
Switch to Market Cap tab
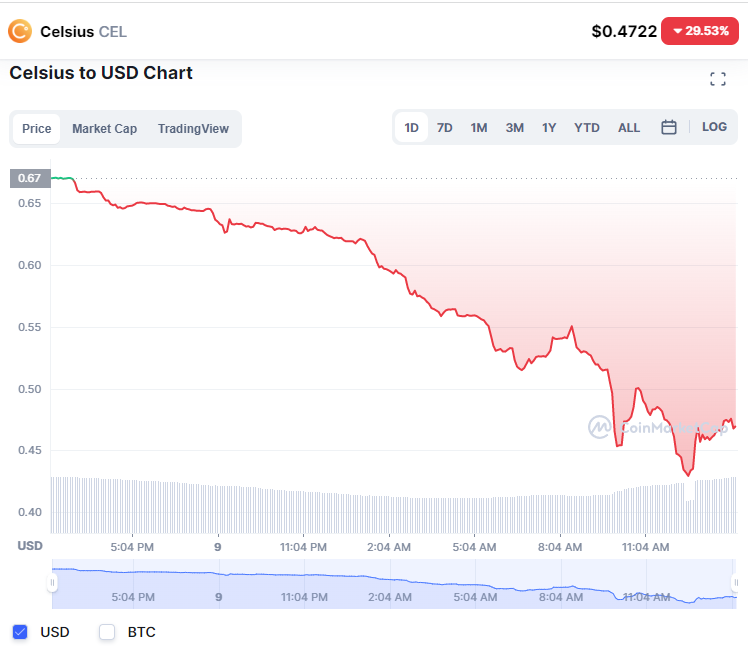(104, 129)
